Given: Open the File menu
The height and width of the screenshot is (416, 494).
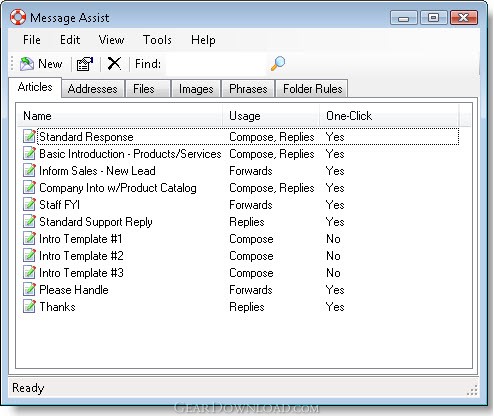Looking at the screenshot, I should 32,40.
